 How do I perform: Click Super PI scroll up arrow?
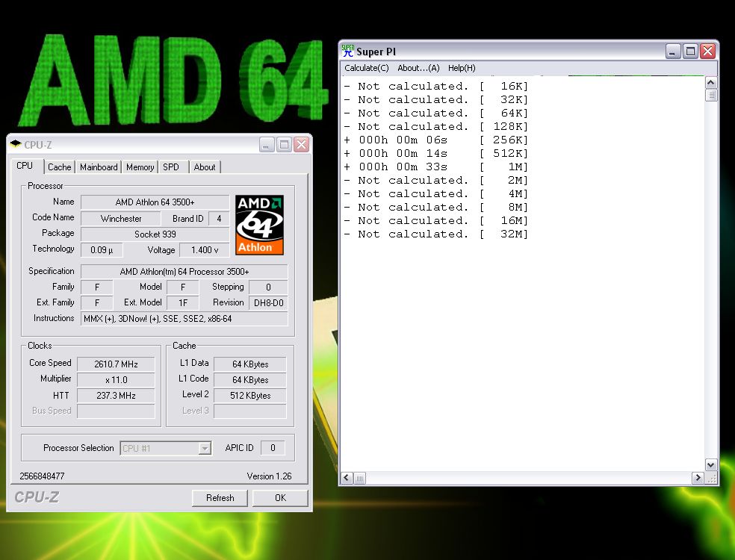point(710,83)
